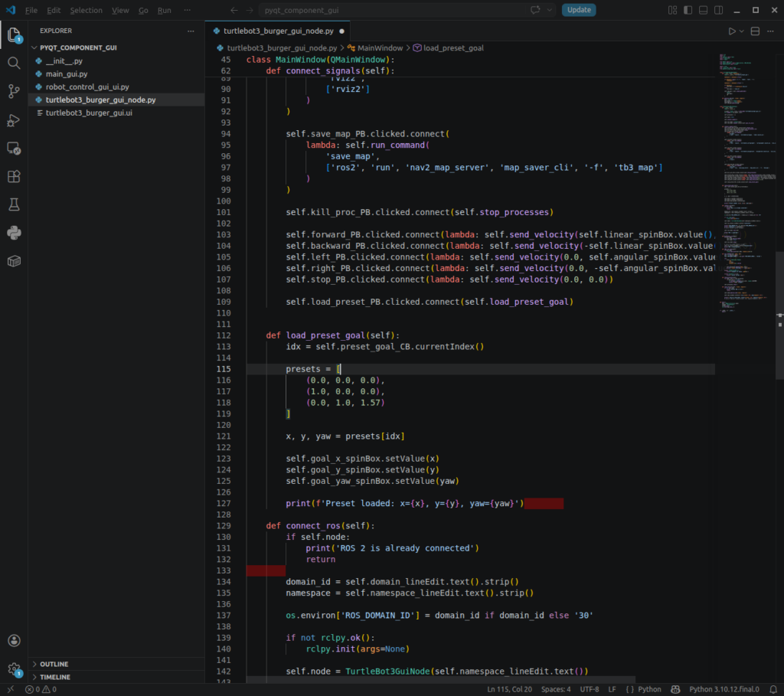This screenshot has height=696, width=784.
Task: Show errors and warnings in status bar
Action: tap(41, 689)
